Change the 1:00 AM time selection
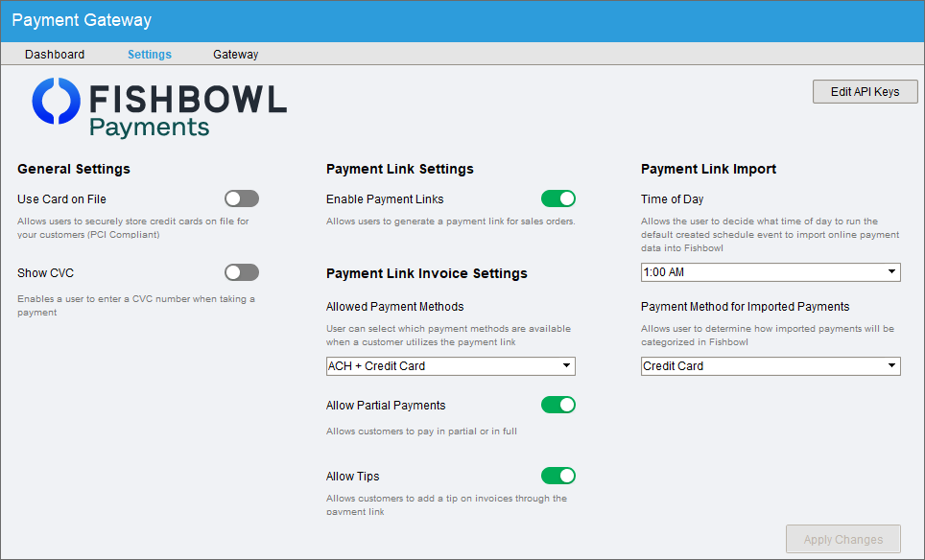Screen dimensions: 925x560 [x=770, y=272]
